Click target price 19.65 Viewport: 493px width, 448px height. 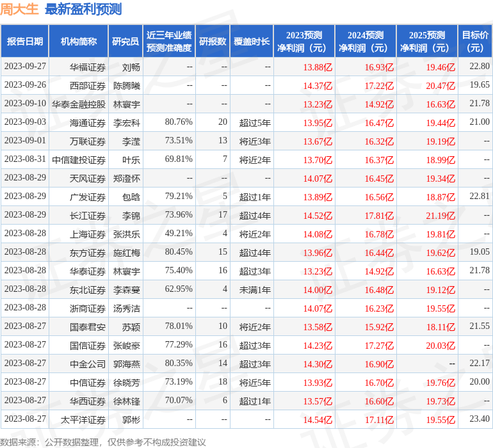click(480, 85)
